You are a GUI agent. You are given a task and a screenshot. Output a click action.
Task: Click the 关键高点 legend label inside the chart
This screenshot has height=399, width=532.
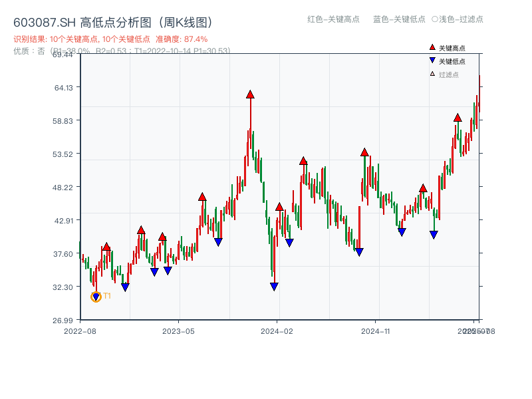[x=452, y=48]
